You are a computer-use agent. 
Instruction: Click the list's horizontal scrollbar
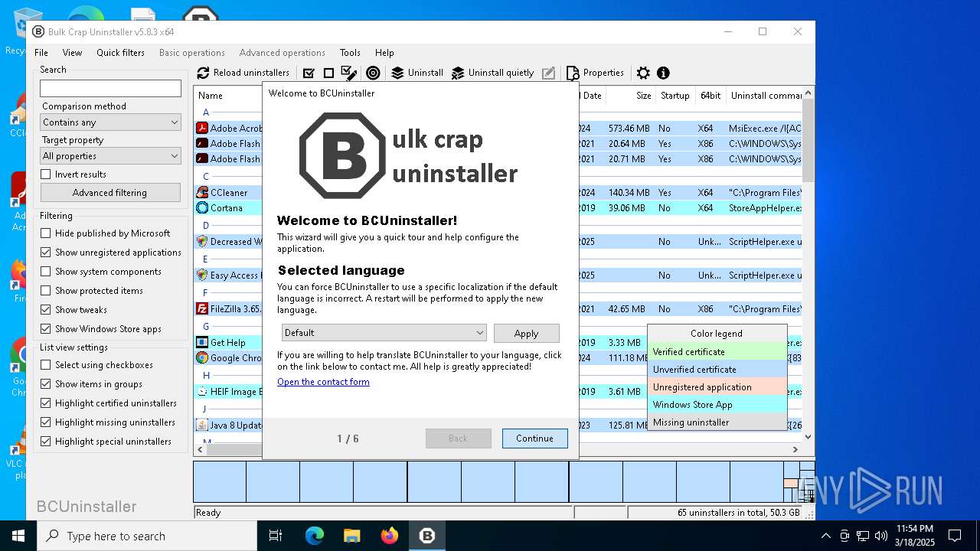(498, 449)
